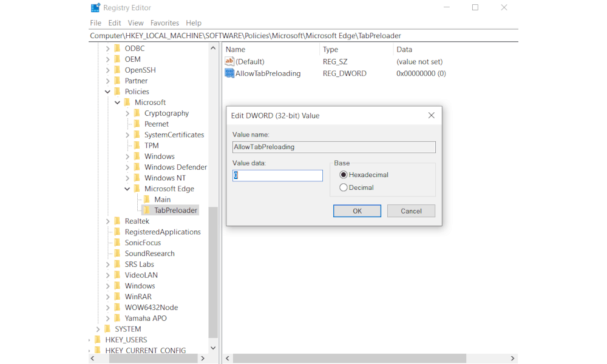This screenshot has width=607, height=364.
Task: Expand the SRS Labs key
Action: coord(107,264)
